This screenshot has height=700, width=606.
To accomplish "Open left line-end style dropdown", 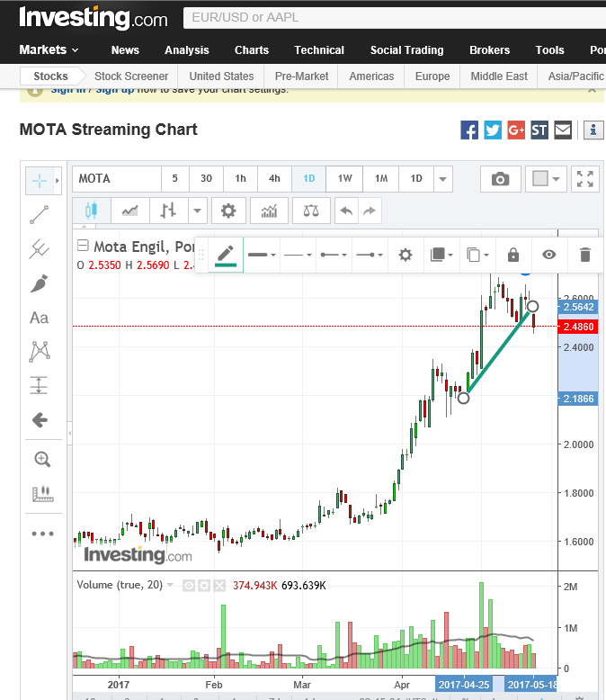I will point(334,255).
